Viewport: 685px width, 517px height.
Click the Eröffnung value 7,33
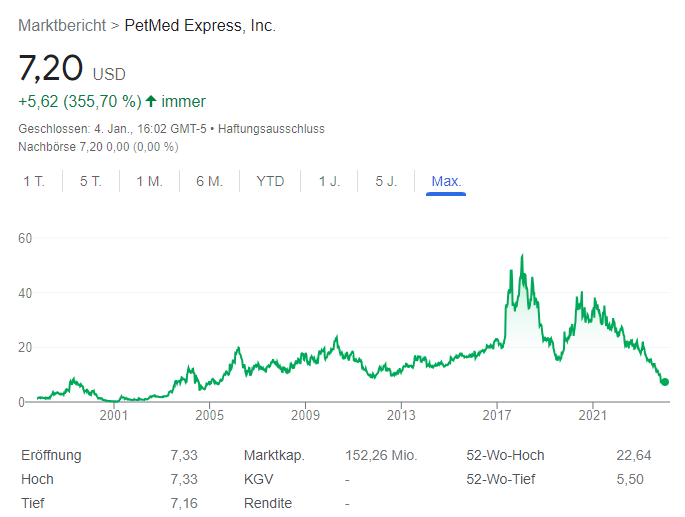pyautogui.click(x=184, y=455)
